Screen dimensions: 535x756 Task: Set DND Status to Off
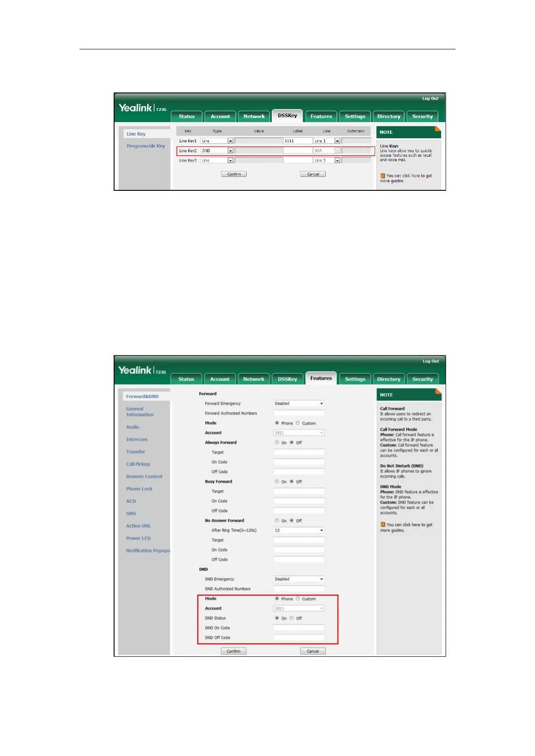coord(292,618)
